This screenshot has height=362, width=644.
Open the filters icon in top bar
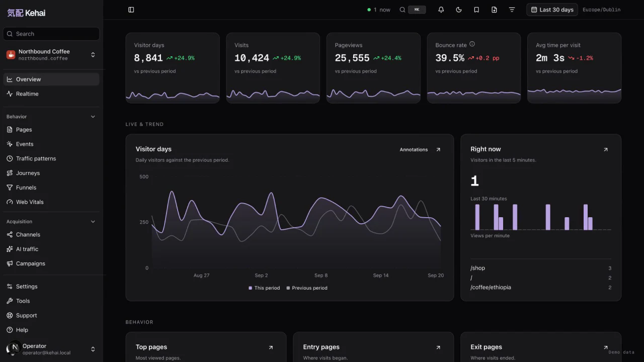coord(512,10)
